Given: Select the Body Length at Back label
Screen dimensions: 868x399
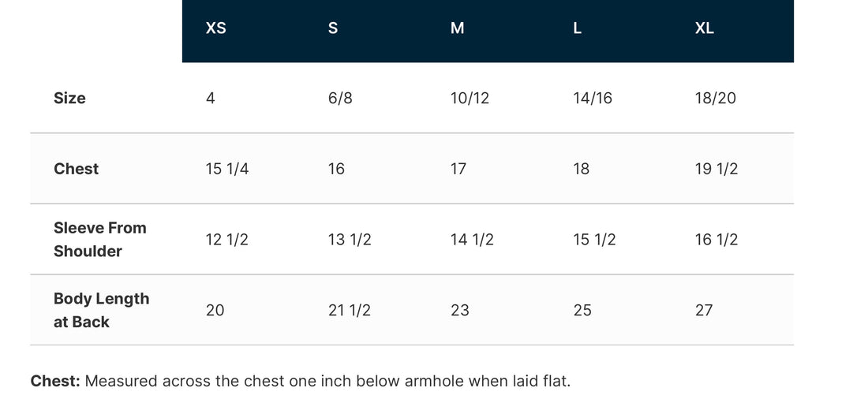Looking at the screenshot, I should 101,310.
